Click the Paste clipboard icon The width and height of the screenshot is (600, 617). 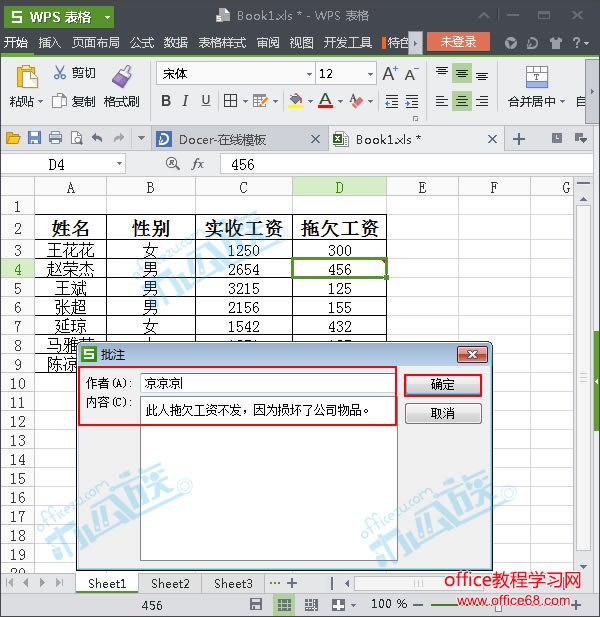[x=27, y=76]
